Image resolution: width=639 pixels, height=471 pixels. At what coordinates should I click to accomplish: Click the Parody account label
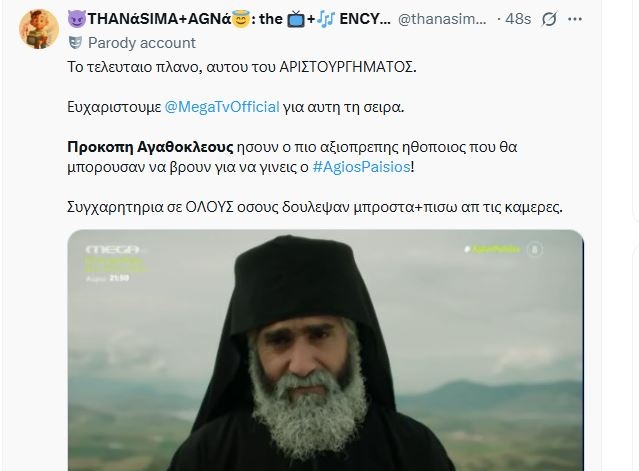point(142,43)
